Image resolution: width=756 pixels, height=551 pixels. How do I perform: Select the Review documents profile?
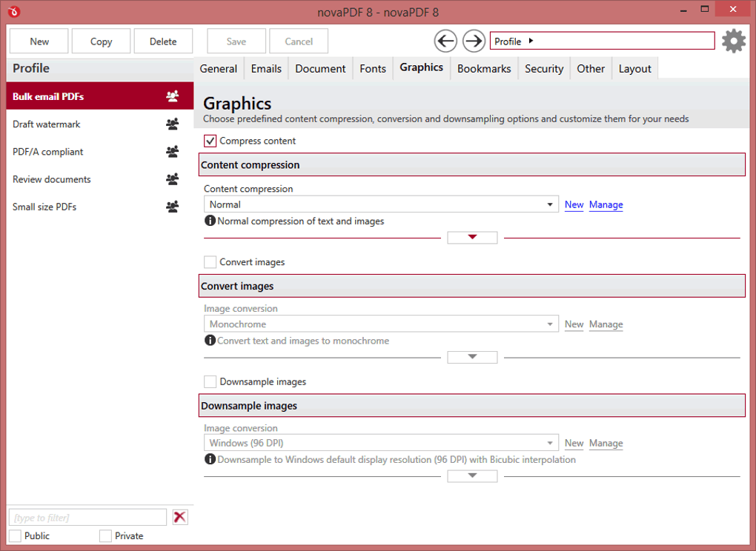pos(100,179)
